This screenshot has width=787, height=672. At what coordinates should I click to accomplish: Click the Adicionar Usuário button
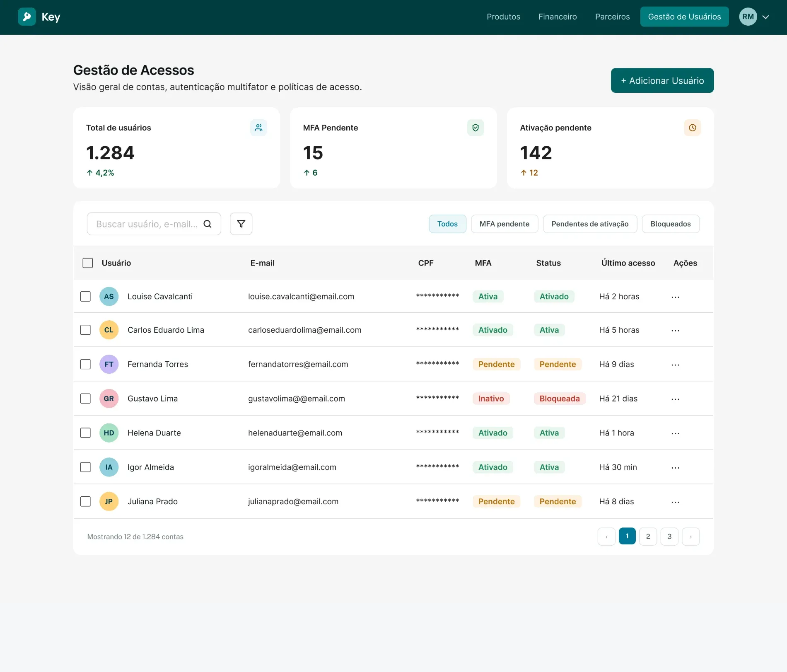click(662, 80)
